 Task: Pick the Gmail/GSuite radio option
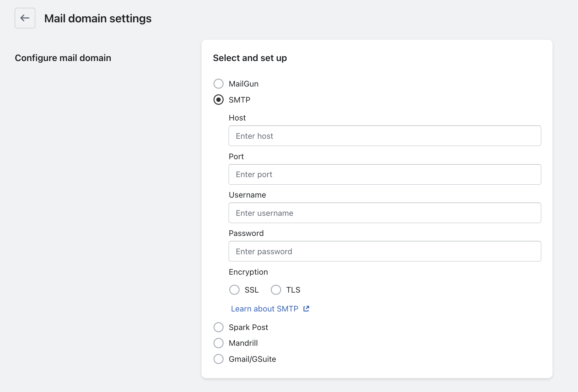(x=219, y=359)
